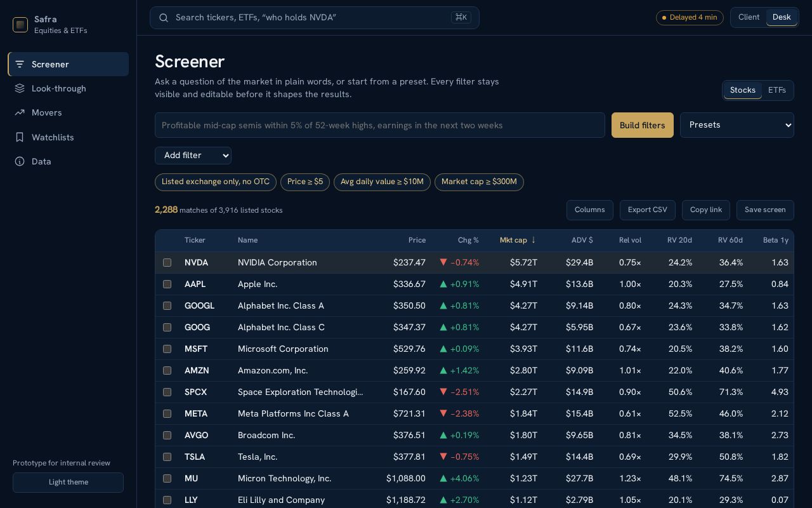Edit the Listed exchange only filter chip
This screenshot has height=508, width=812.
pyautogui.click(x=216, y=182)
